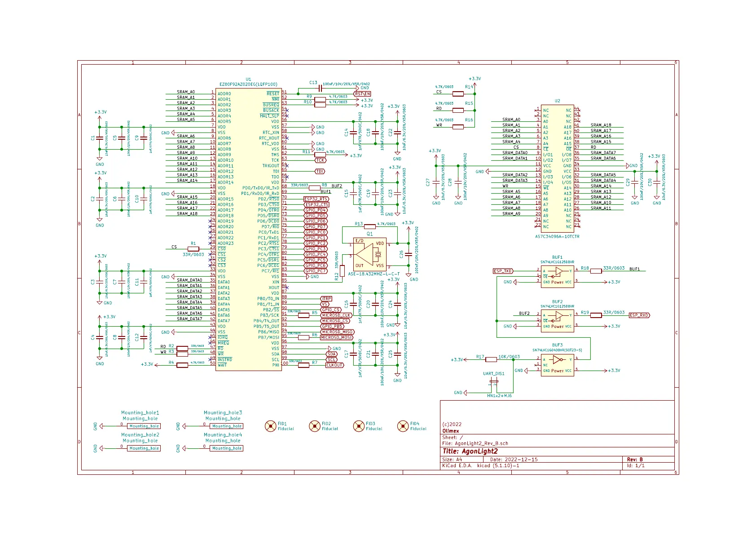Select the '(c)2022' copyright text
Viewport: 756px width, 535px height.
click(x=452, y=424)
